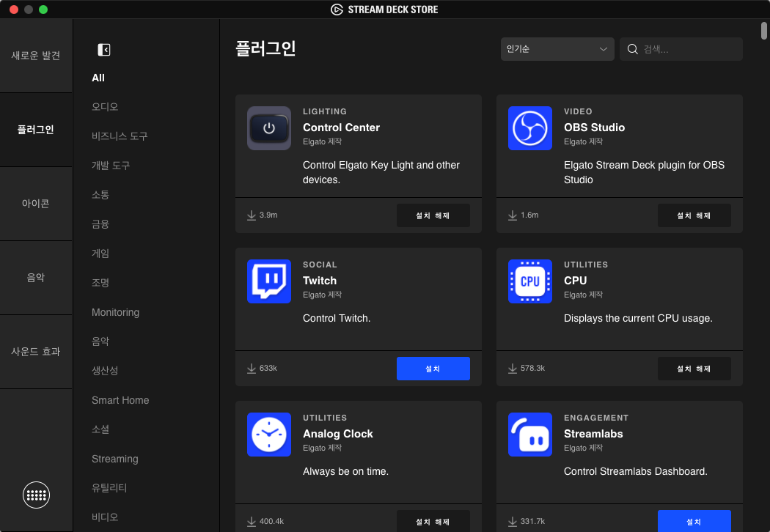The image size is (770, 532).
Task: Select the 유틸리티 category
Action: pos(109,488)
